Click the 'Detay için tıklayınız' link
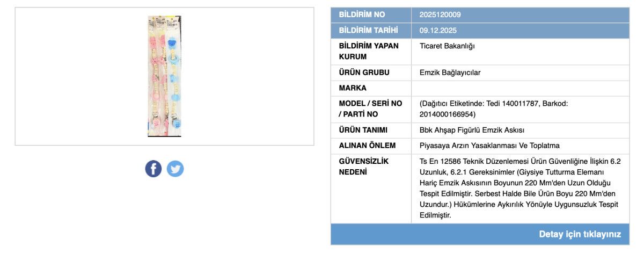 point(580,234)
